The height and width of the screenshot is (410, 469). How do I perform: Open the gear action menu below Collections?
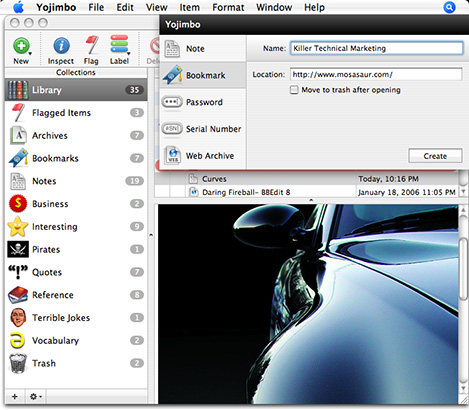tap(36, 397)
